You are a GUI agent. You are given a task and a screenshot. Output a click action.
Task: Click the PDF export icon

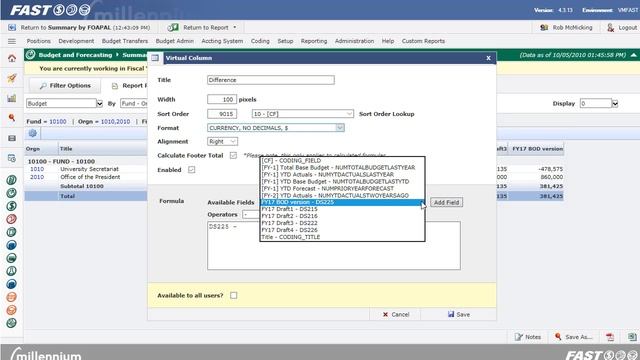[x=610, y=337]
